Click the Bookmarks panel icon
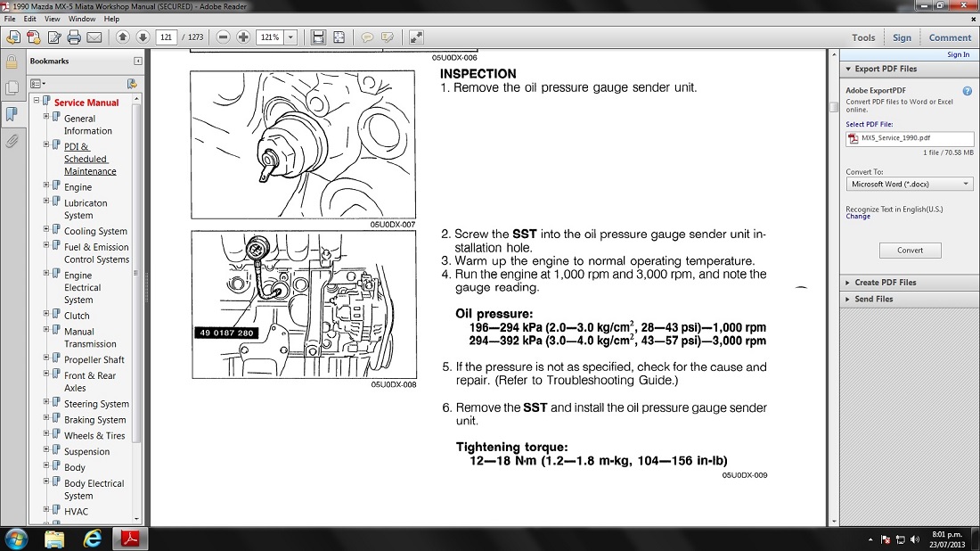The image size is (980, 551). 12,114
